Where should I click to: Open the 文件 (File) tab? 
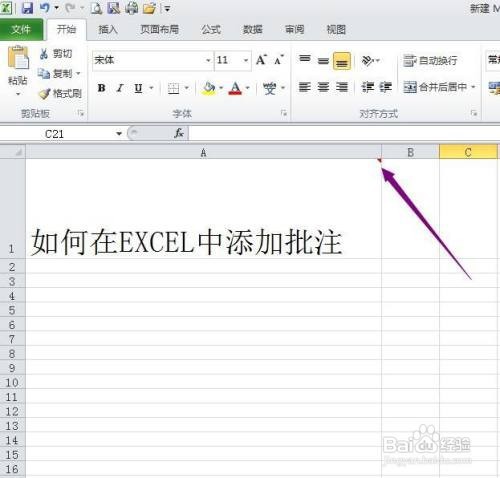[x=21, y=30]
